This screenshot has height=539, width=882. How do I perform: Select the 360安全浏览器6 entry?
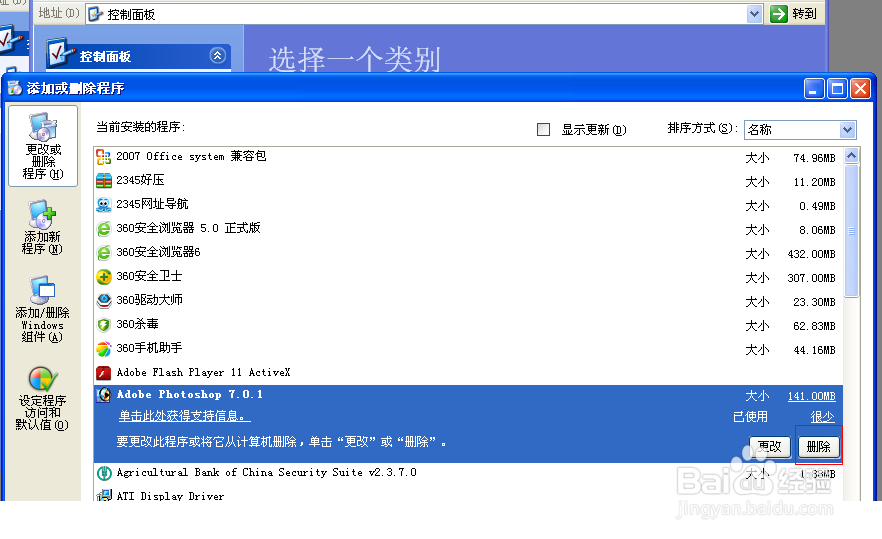(468, 253)
